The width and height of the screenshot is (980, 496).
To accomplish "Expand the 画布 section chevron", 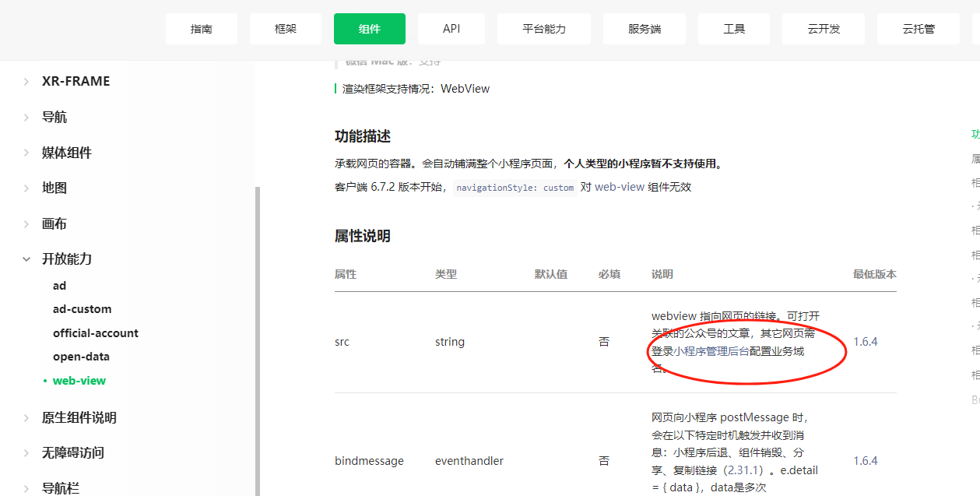I will 26,223.
